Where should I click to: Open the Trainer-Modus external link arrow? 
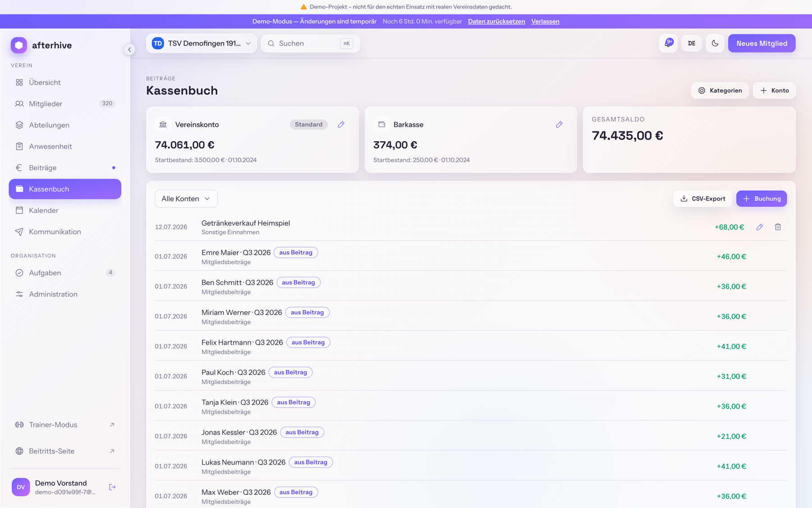click(112, 424)
